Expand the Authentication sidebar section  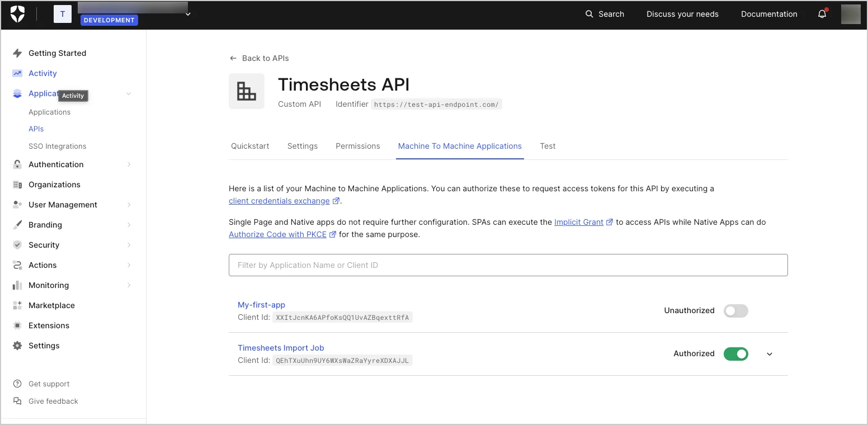pos(129,164)
